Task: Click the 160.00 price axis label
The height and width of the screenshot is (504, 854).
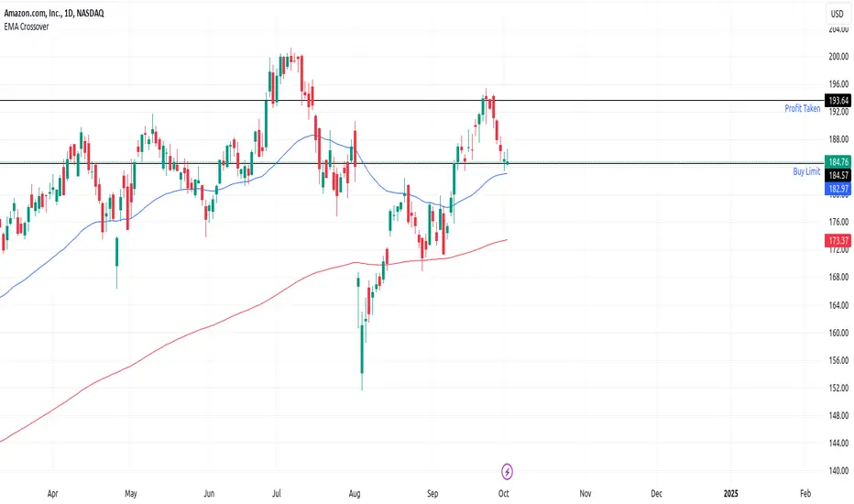Action: pyautogui.click(x=838, y=333)
